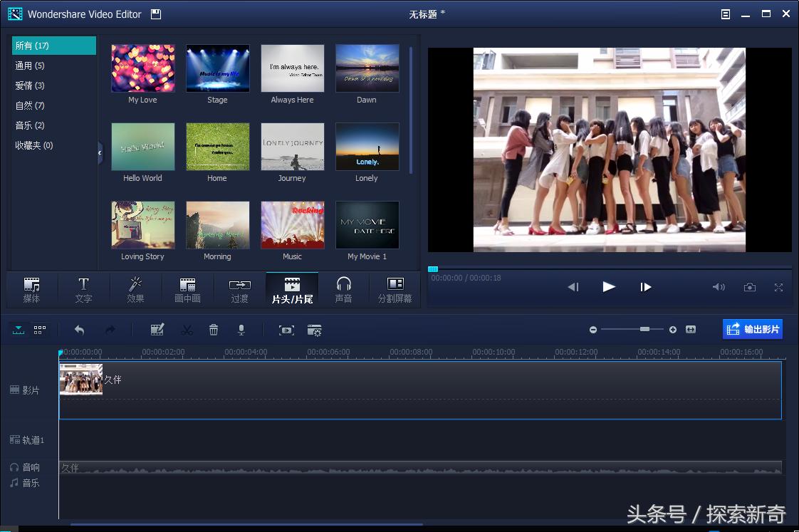Mute the preview volume speaker

[719, 287]
